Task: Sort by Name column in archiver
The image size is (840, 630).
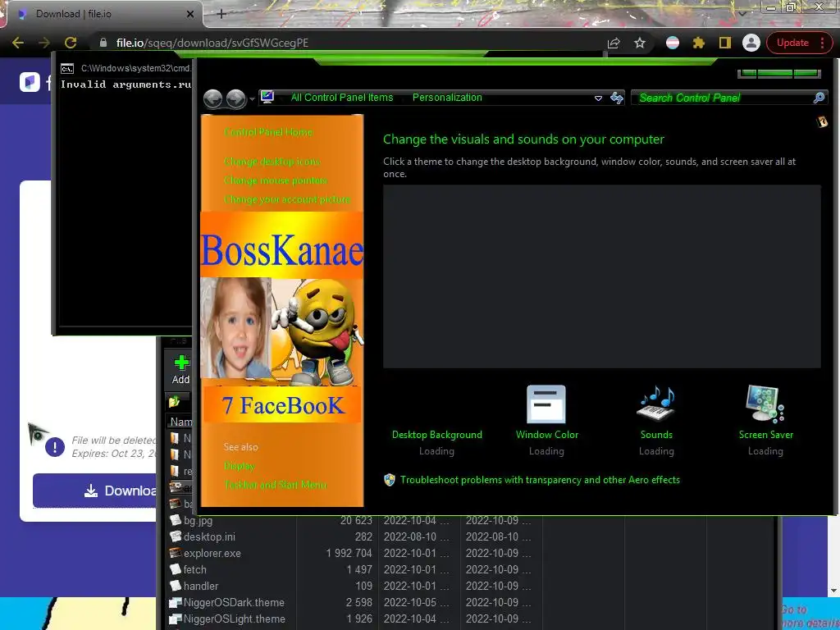Action: [180, 422]
